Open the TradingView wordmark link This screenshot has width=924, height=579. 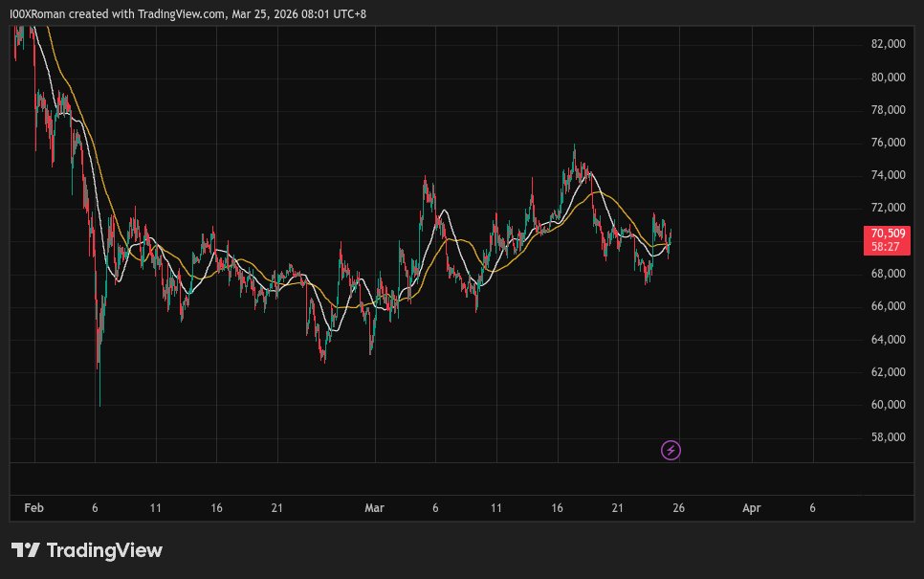pos(104,550)
